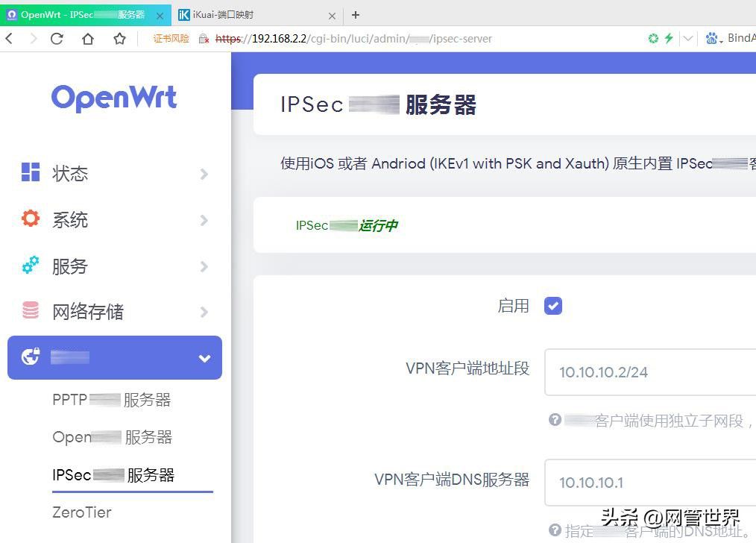The width and height of the screenshot is (756, 543).
Task: Select the OpenWrt - IPSec 服务器 tab
Action: click(x=85, y=15)
